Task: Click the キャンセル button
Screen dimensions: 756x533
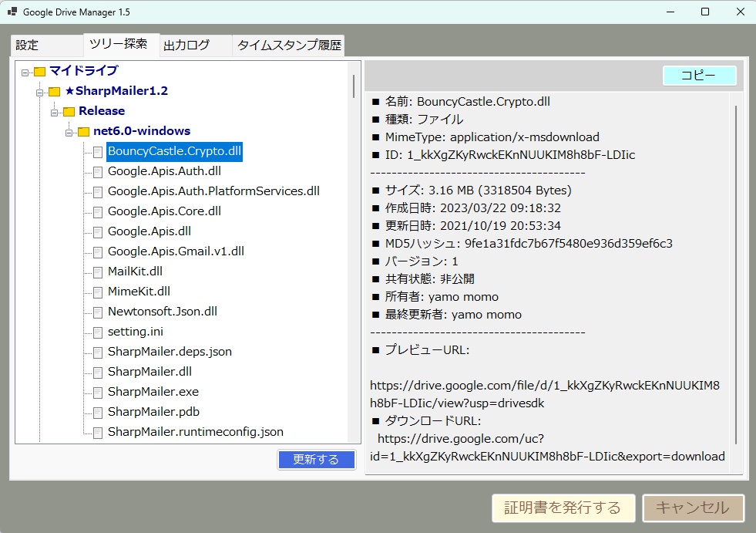Action: tap(693, 508)
